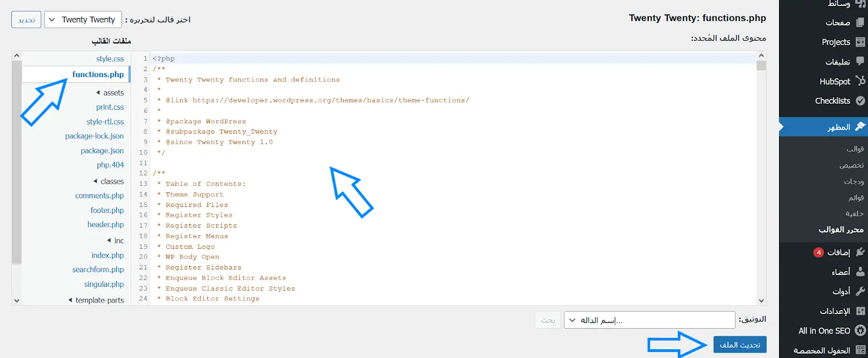Click the Custom Fields (الحقول المخصصة) icon
This screenshot has height=358, width=868.
click(860, 350)
